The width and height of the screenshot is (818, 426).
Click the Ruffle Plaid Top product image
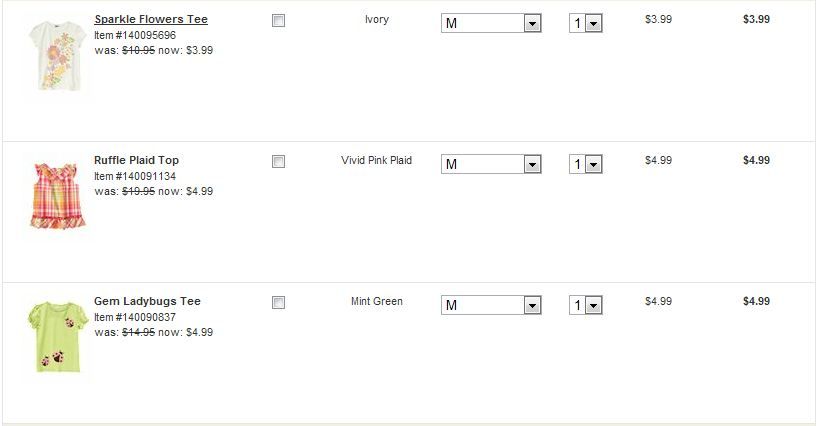(x=57, y=195)
